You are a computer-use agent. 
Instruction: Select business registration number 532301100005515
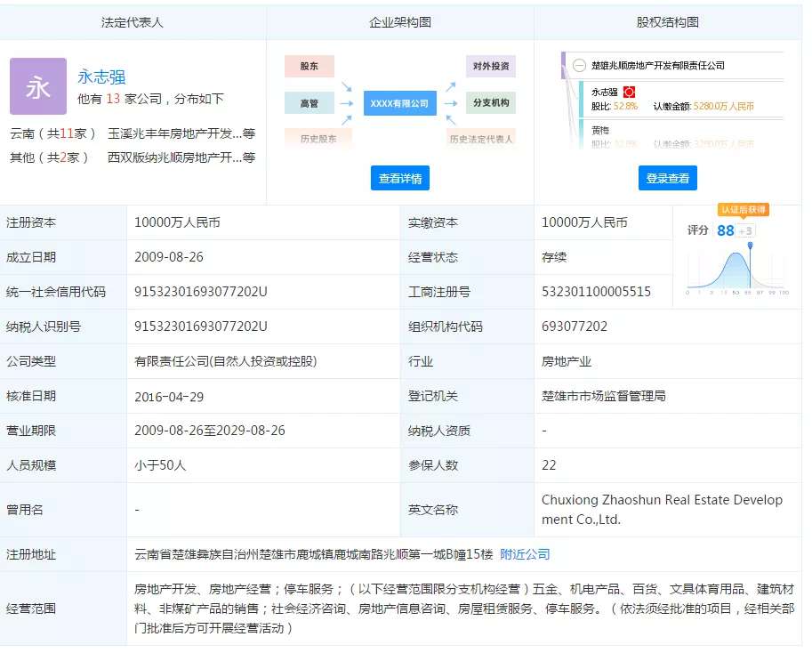[596, 292]
